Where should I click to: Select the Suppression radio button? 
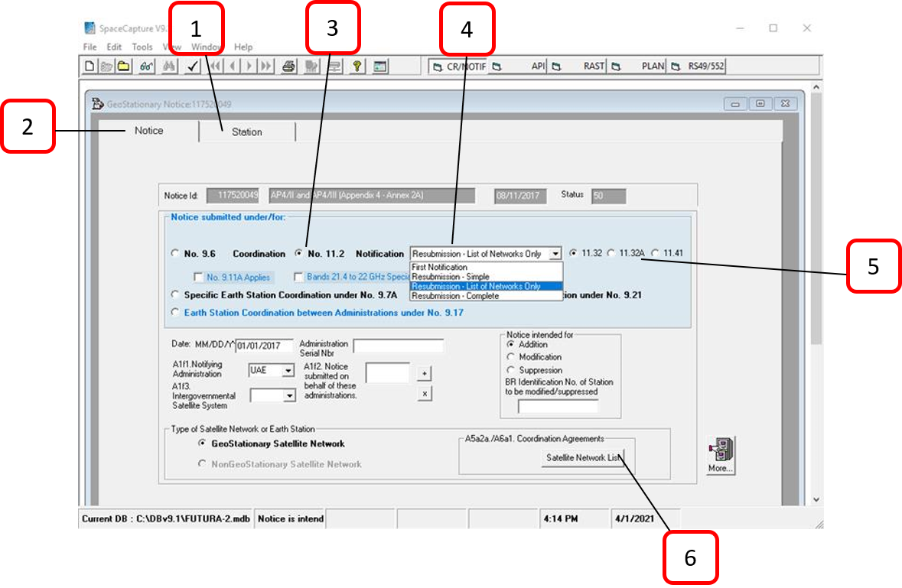coord(510,370)
